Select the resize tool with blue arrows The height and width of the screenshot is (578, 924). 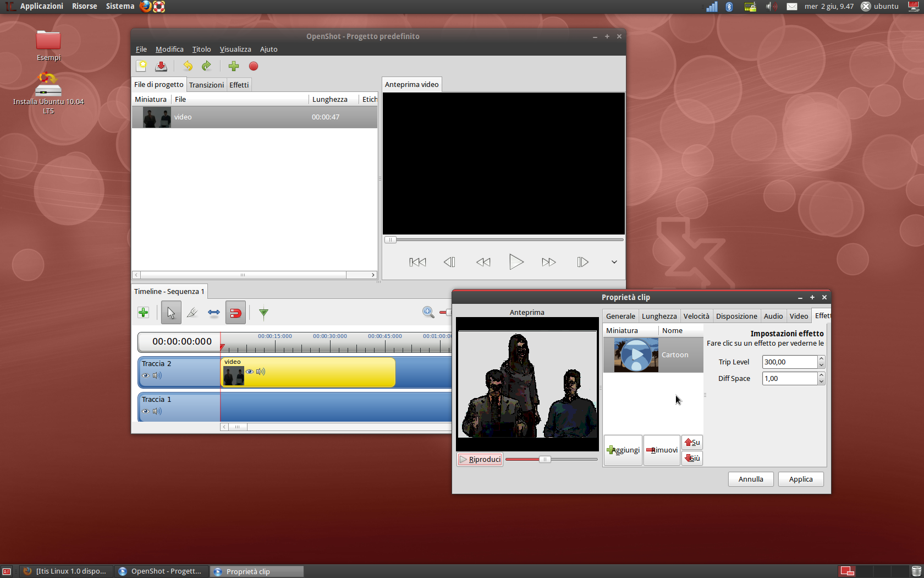214,313
